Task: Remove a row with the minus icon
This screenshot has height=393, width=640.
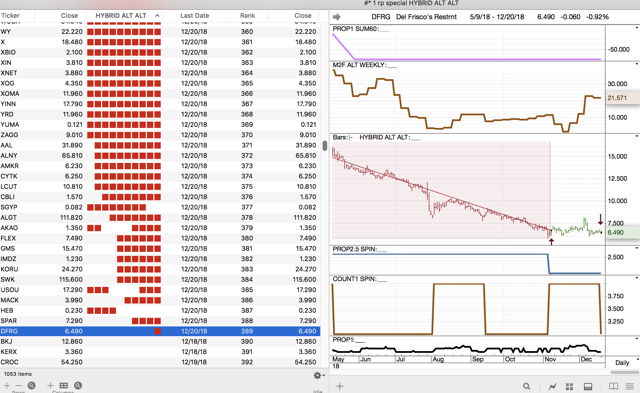Action: pos(19,385)
